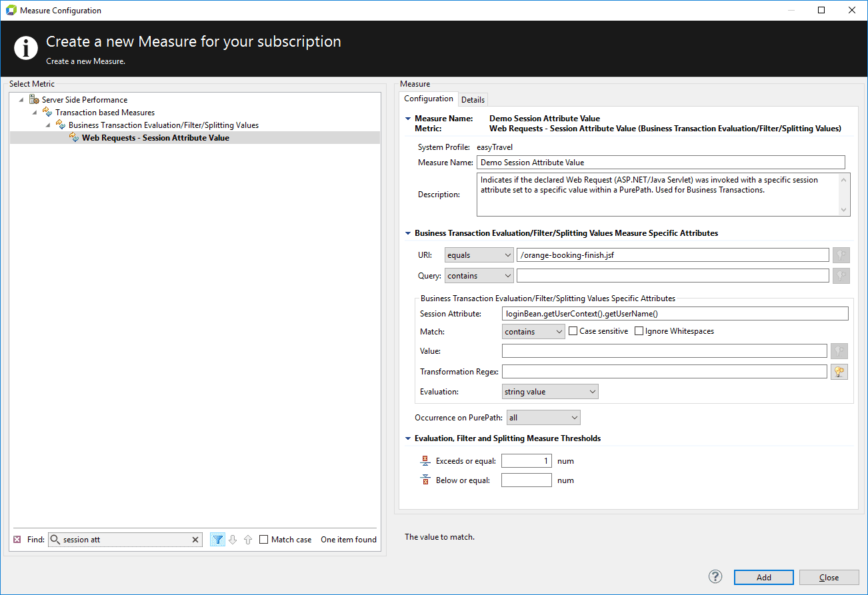Close the Find bar with red X
This screenshot has height=595, width=868.
pyautogui.click(x=17, y=540)
